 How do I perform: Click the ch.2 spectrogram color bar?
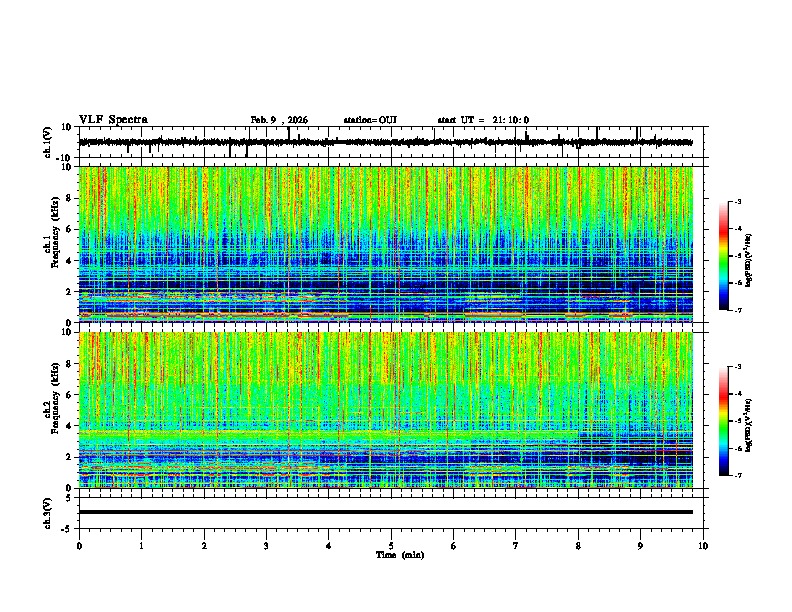point(723,421)
